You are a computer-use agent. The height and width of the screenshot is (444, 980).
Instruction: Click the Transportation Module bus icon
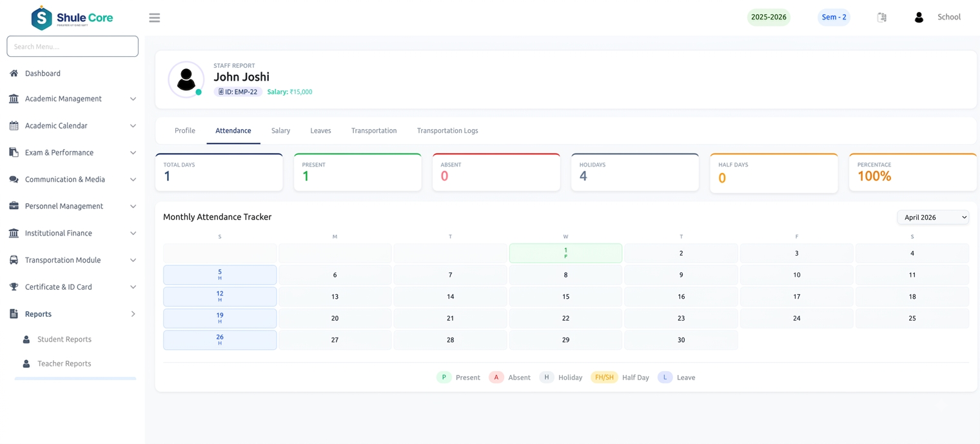click(x=14, y=260)
